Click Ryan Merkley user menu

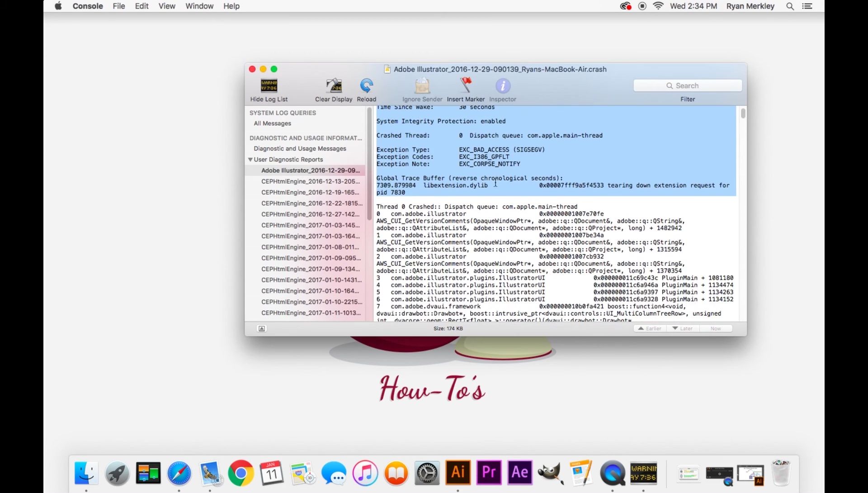pyautogui.click(x=750, y=6)
